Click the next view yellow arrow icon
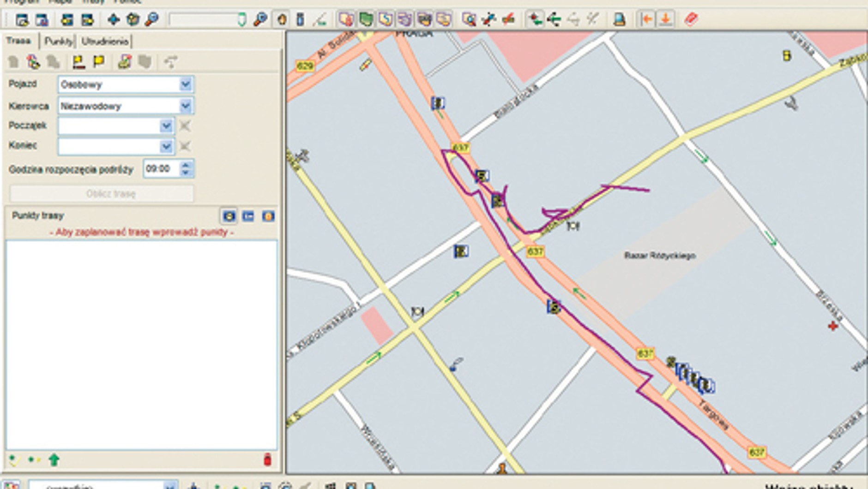This screenshot has height=489, width=868. [87, 19]
